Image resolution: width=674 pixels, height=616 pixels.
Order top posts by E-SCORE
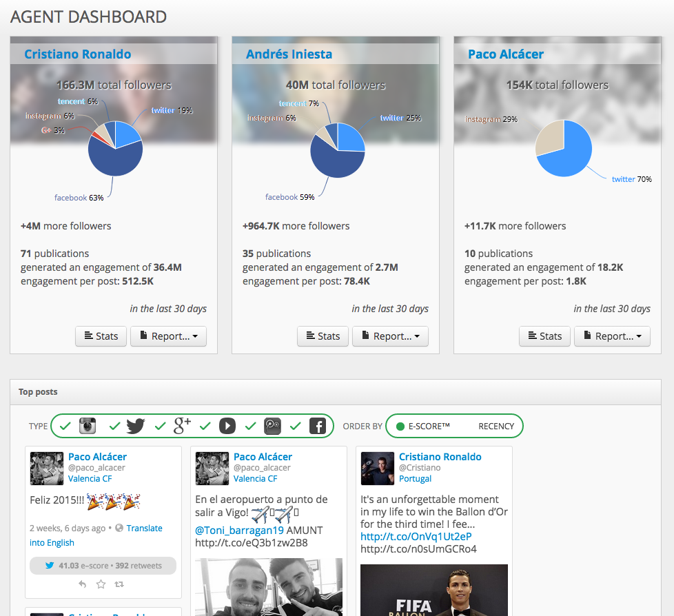click(x=423, y=426)
